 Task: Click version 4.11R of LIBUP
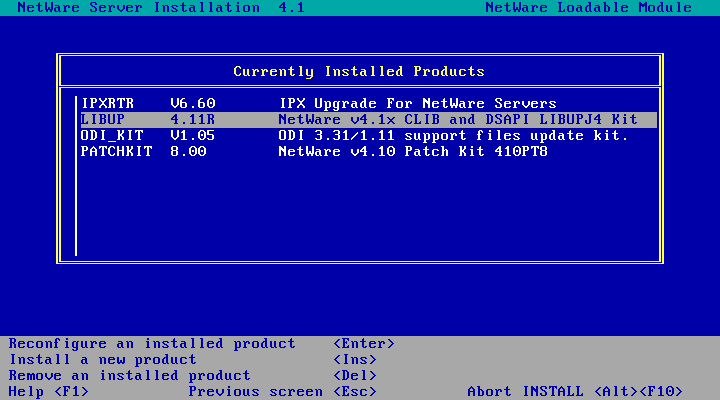click(193, 119)
